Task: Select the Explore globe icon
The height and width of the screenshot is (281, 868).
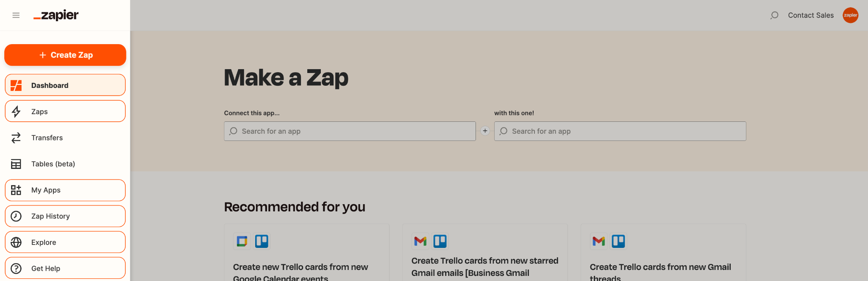Action: [x=16, y=242]
